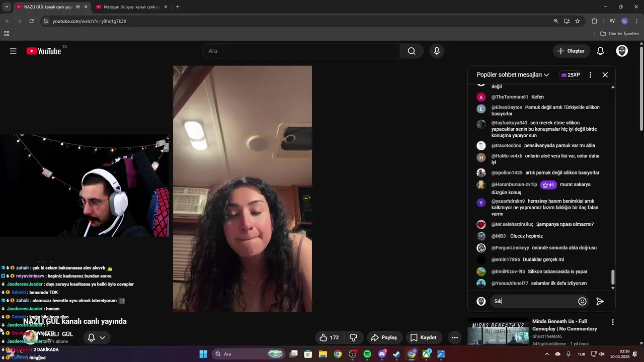This screenshot has width=644, height=362.
Task: Open more video actions ellipsis button
Action: [x=454, y=337]
